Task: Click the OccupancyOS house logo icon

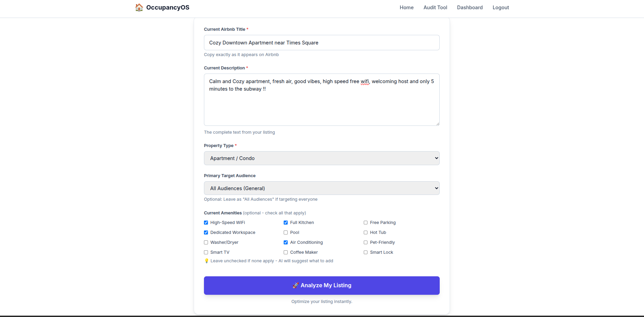Action: (139, 7)
